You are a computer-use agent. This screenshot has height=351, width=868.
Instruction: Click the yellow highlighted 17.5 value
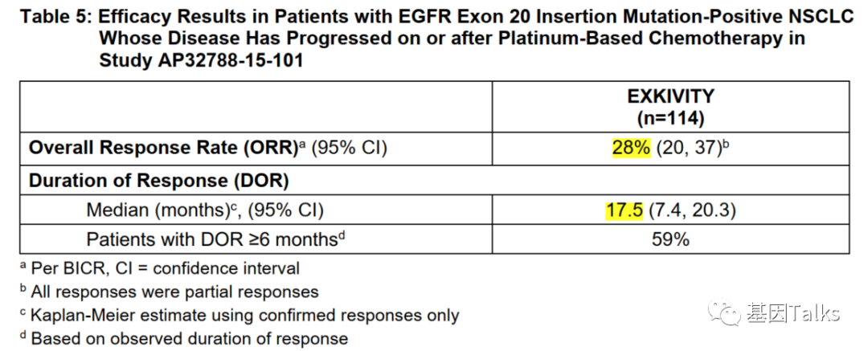pos(625,210)
